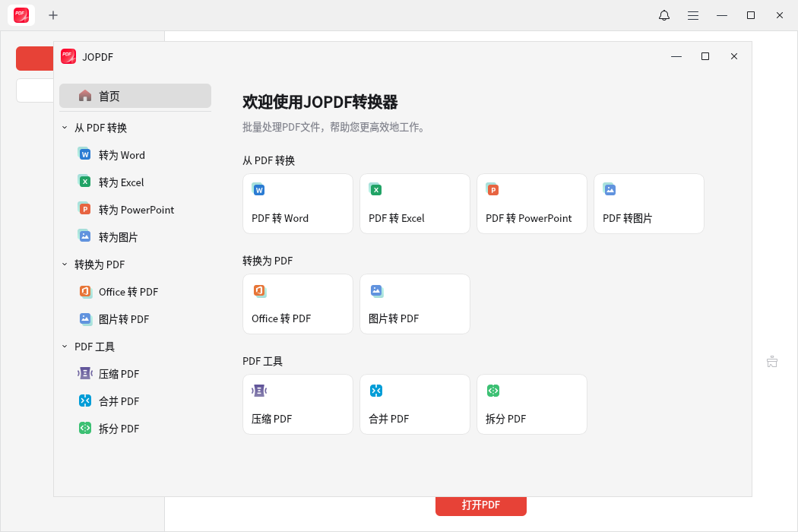The height and width of the screenshot is (532, 798).
Task: Collapse the 转换为 PDF section chevron
Action: point(65,264)
